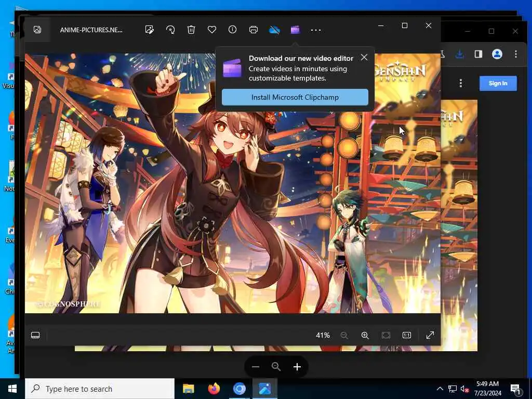Click browser download icon
Viewport: 532px width, 399px height.
(460, 54)
